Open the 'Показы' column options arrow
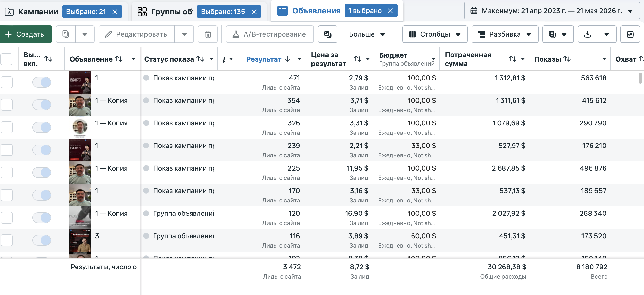The image size is (644, 295). pos(604,59)
